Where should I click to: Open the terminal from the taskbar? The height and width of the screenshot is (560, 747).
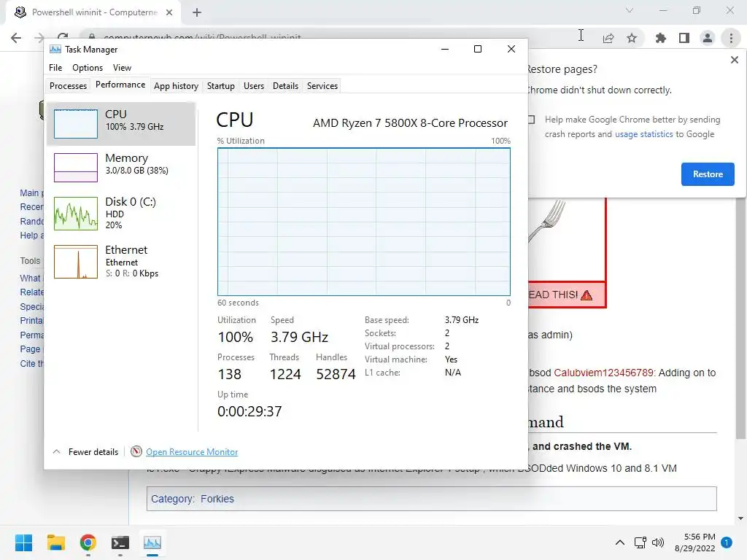point(120,542)
